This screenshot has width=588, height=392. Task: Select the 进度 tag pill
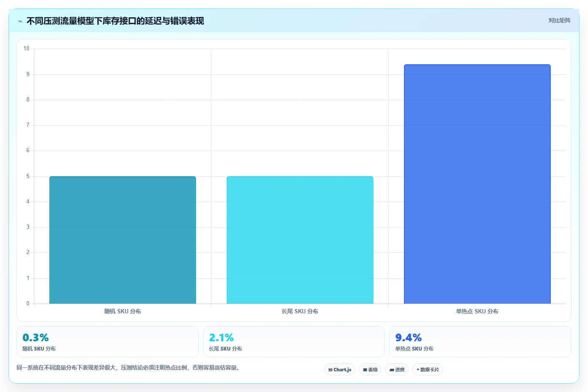pyautogui.click(x=397, y=370)
